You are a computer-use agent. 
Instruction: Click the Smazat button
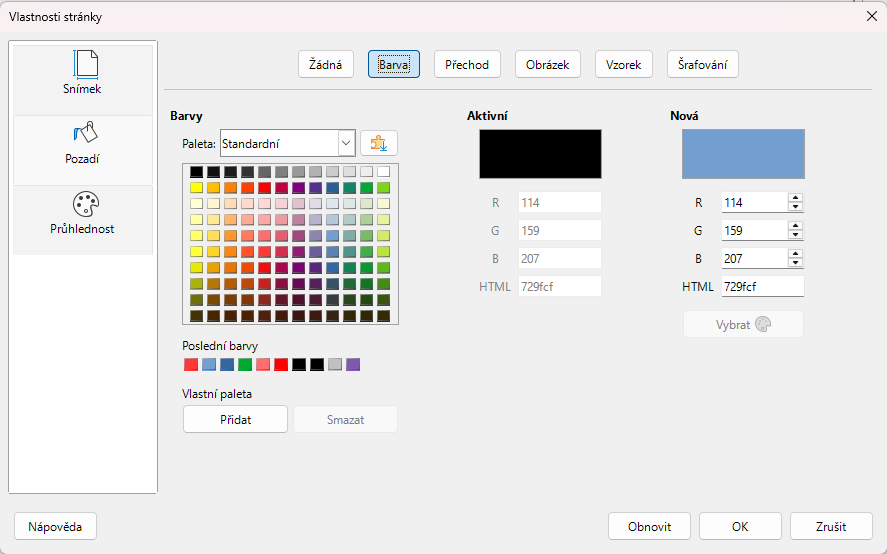click(x=345, y=419)
